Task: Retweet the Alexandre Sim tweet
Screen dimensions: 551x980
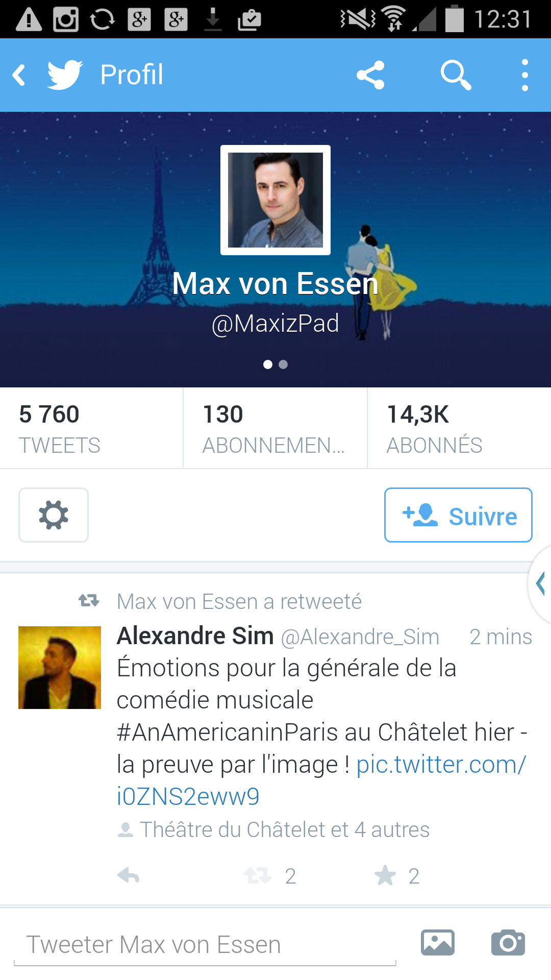Action: coord(258,876)
